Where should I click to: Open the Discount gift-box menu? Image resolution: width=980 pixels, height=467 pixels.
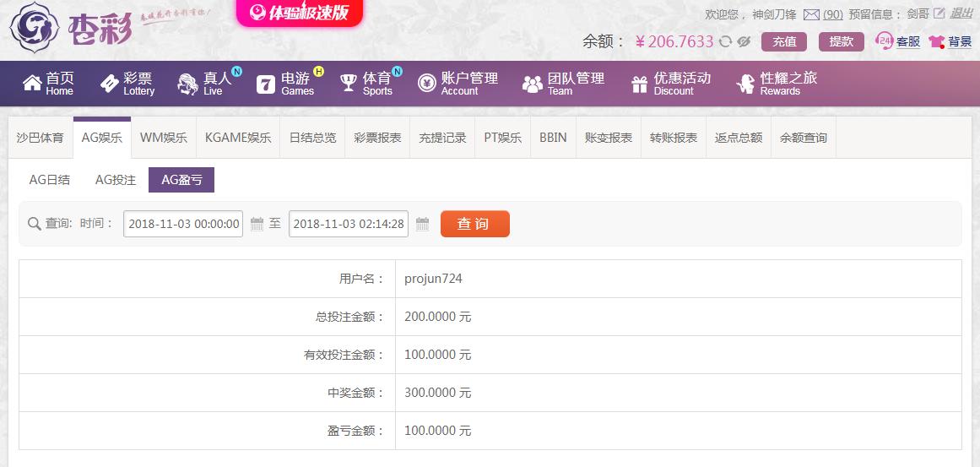tap(670, 83)
